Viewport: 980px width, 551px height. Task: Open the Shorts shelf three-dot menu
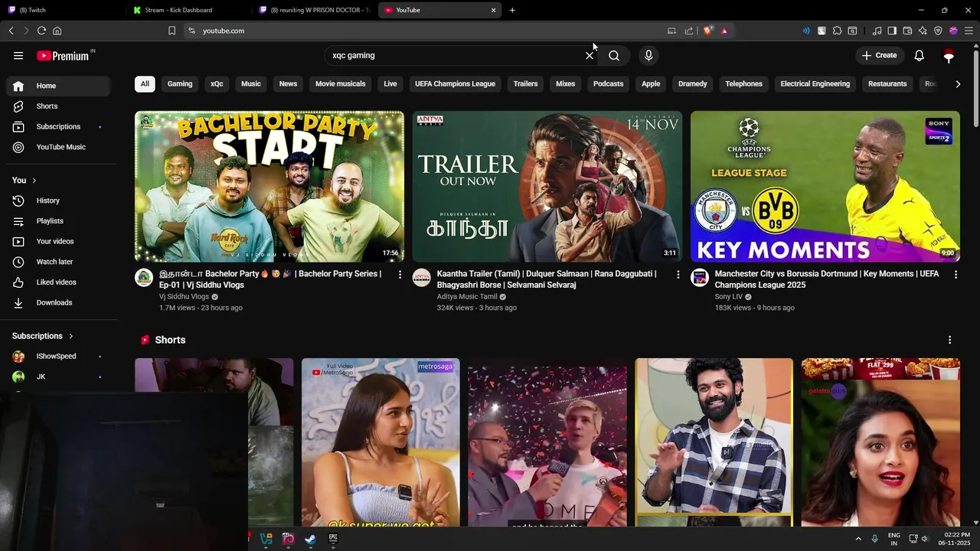click(950, 340)
